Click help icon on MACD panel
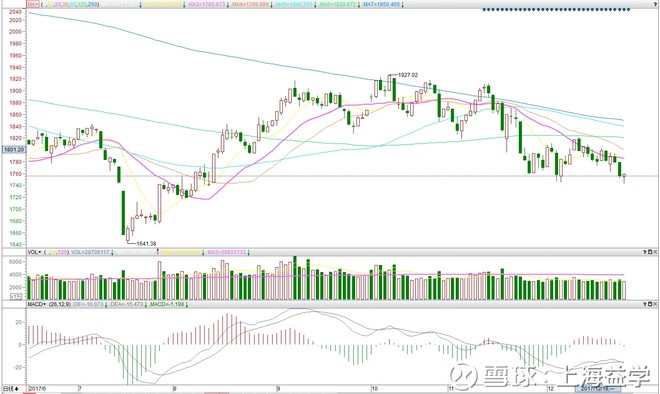 point(645,304)
